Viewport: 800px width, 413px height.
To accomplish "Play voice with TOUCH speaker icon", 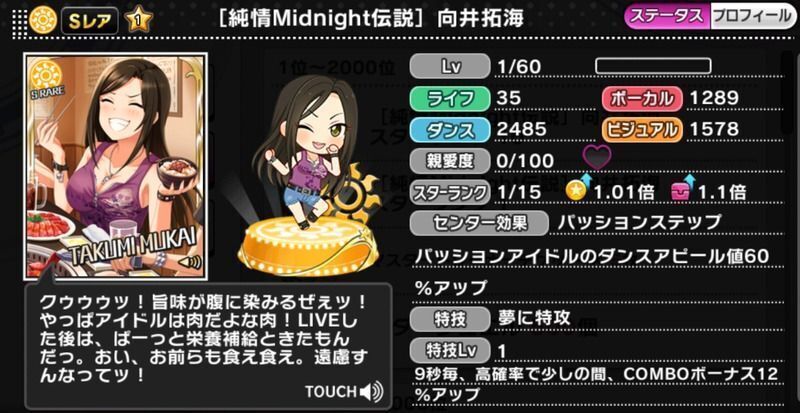I will [371, 392].
